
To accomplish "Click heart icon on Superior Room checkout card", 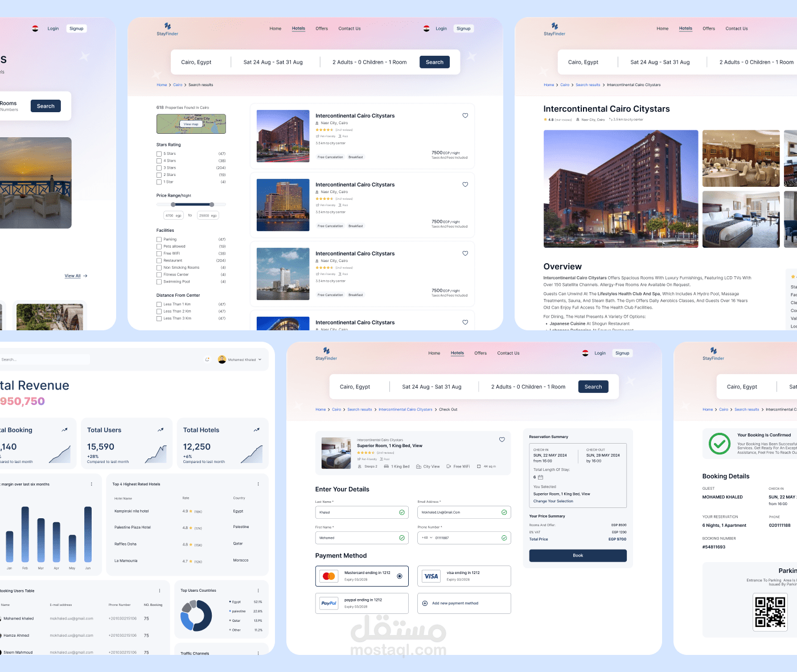I will (502, 440).
